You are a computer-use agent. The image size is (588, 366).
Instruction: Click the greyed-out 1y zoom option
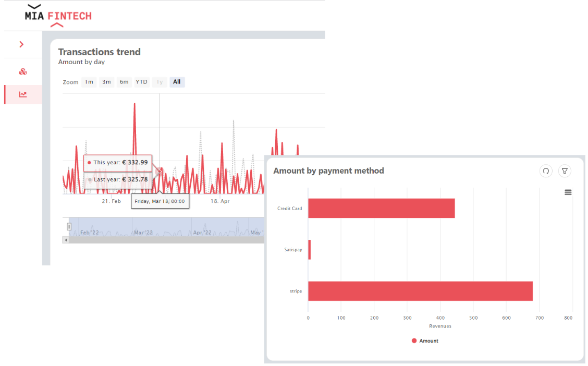[x=160, y=82]
